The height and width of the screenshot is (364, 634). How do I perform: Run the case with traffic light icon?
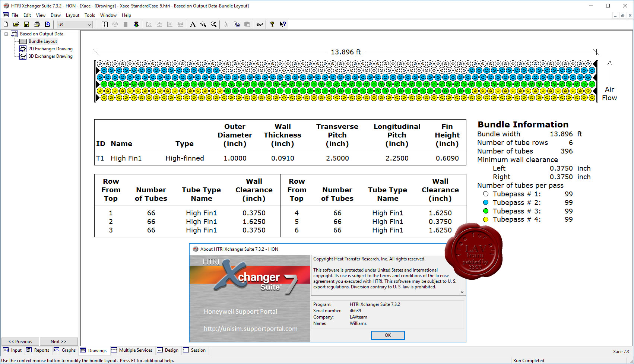(136, 24)
